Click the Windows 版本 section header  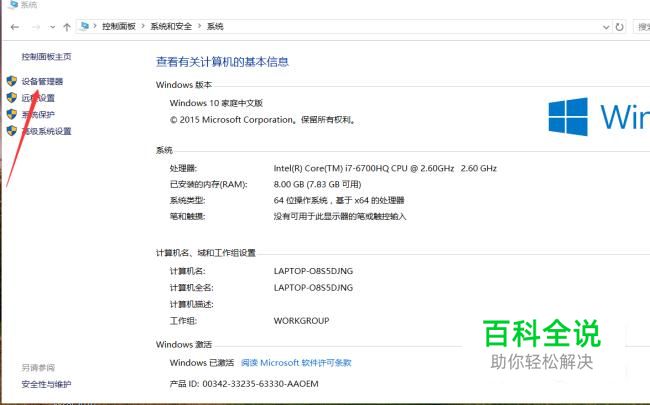184,85
